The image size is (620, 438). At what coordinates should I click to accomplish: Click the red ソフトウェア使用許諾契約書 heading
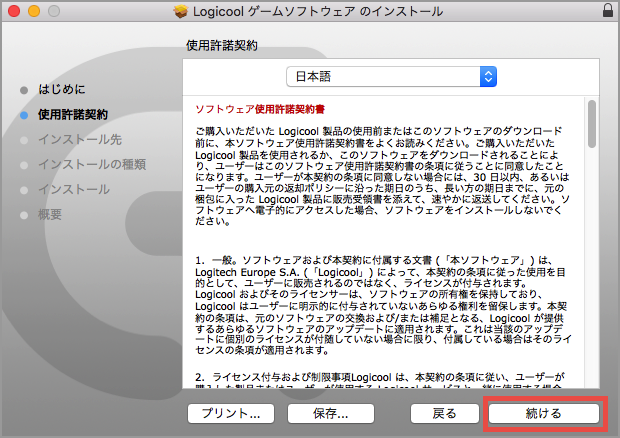[260, 109]
